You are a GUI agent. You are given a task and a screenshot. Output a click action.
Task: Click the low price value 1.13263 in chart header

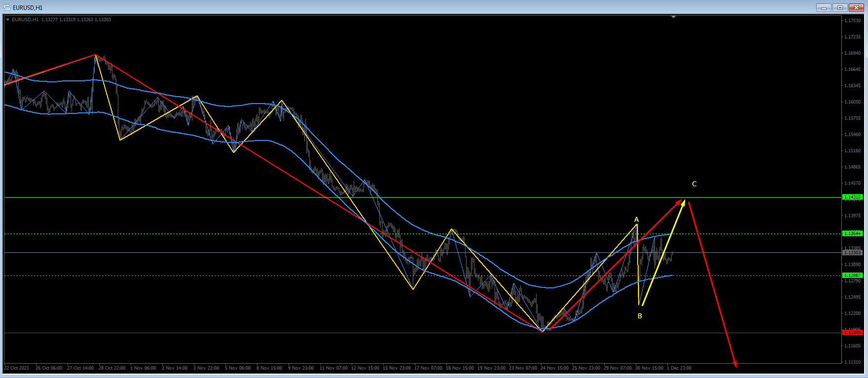pos(85,20)
